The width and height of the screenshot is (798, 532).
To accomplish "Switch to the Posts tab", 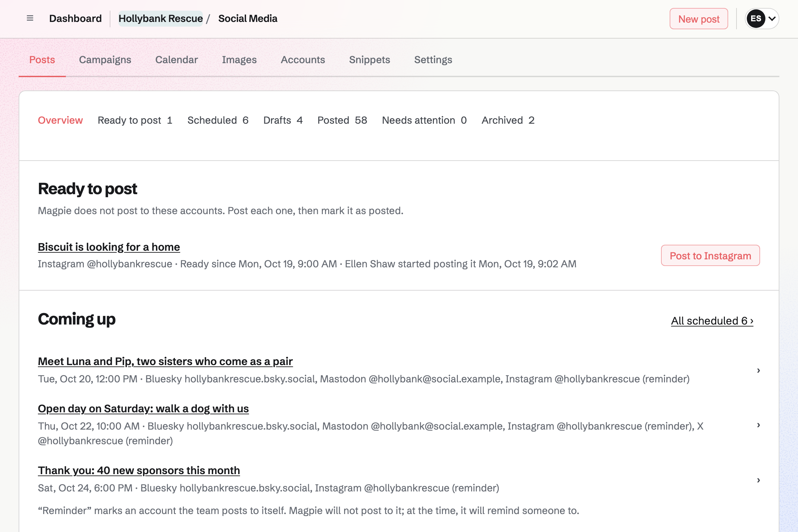I will [x=42, y=60].
